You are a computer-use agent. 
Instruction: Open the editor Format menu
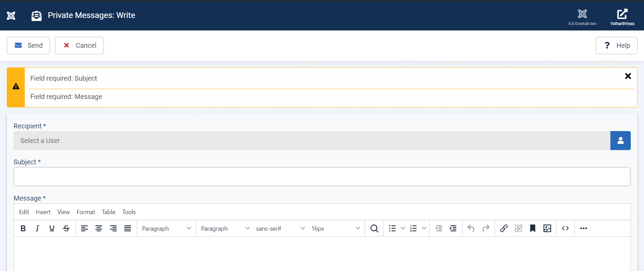pyautogui.click(x=86, y=212)
